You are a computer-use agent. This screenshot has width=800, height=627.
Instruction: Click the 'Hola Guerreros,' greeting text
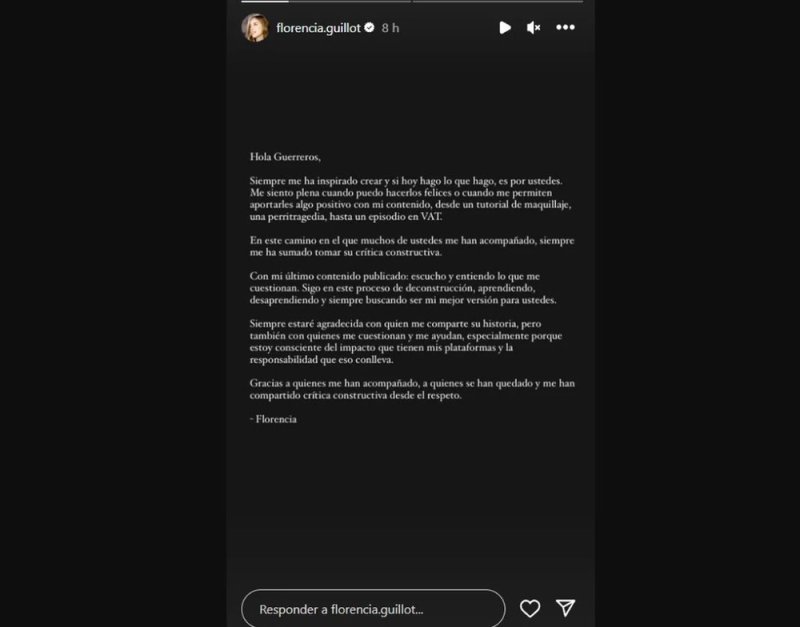(285, 157)
